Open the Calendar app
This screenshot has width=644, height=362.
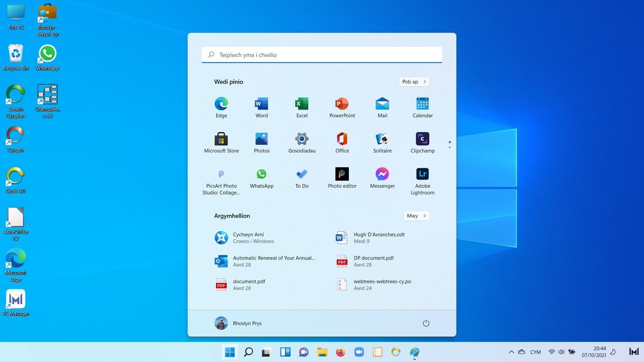422,107
